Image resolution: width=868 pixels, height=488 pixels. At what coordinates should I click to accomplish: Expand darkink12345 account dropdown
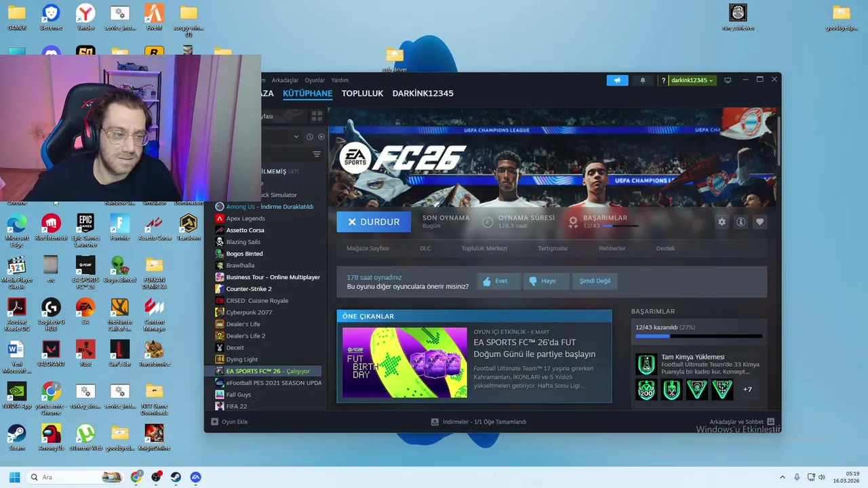pos(692,80)
